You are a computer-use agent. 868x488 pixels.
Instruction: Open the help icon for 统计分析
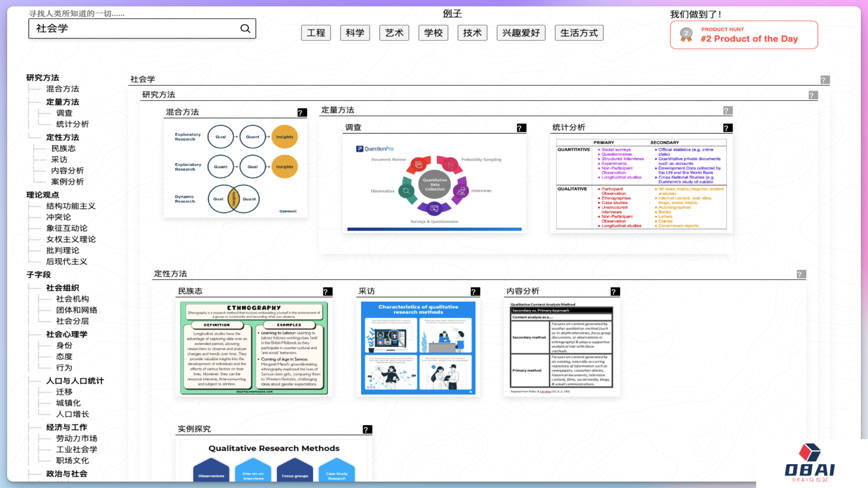[x=727, y=128]
